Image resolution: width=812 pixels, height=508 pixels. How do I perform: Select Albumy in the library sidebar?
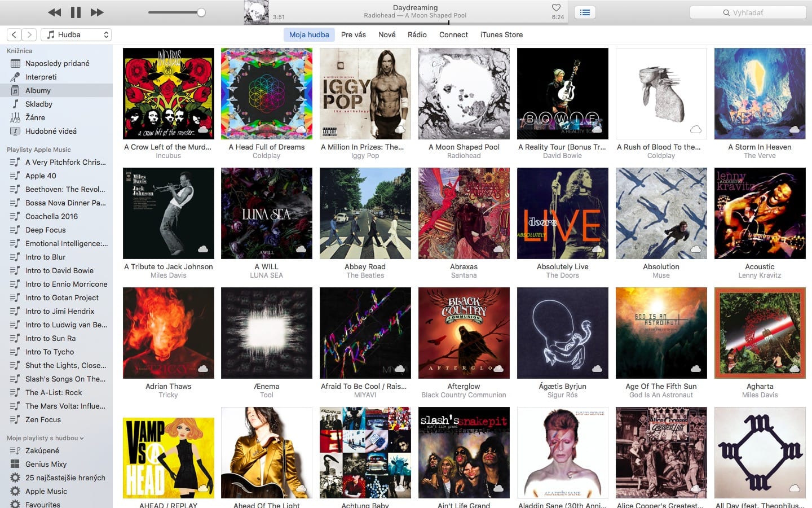click(56, 90)
